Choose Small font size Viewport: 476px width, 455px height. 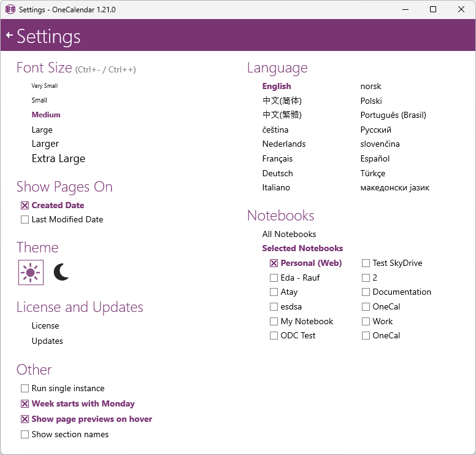click(39, 100)
